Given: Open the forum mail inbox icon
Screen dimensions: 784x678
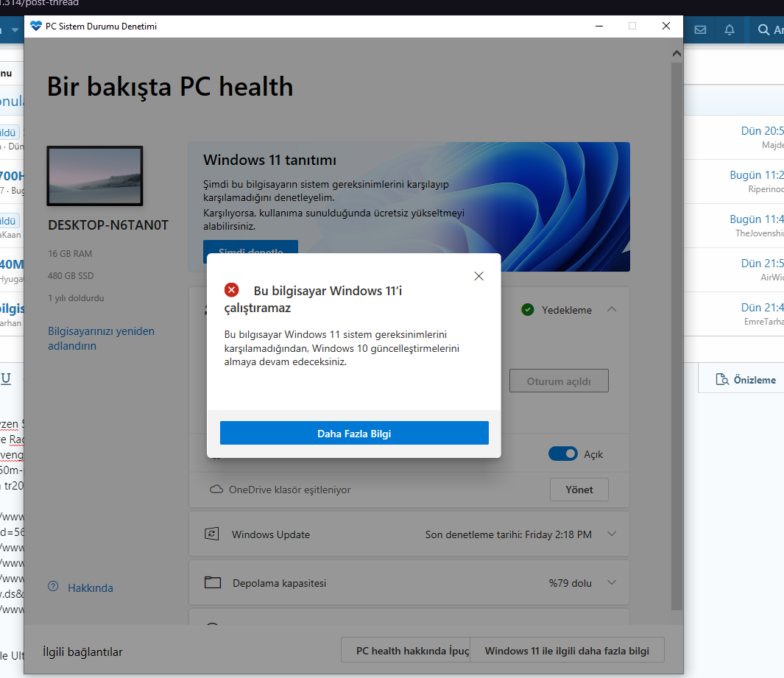Looking at the screenshot, I should point(701,30).
